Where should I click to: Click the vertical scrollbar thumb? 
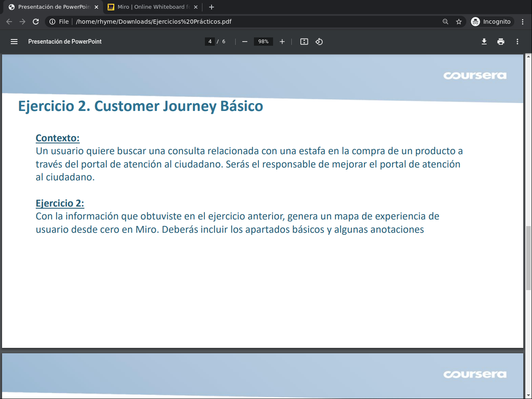[529, 258]
